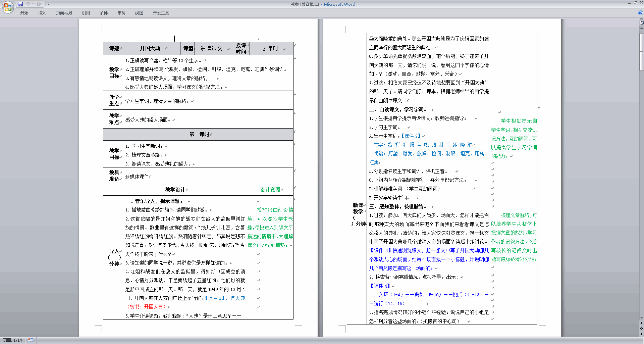This screenshot has height=344, width=644.
Task: Open Customize Quick Access Toolbar dropdown
Action: point(48,4)
